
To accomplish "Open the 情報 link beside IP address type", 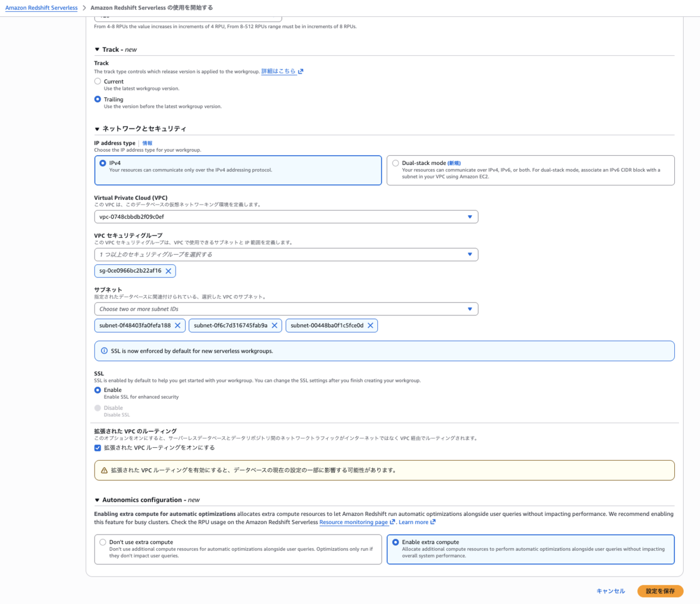I will click(147, 143).
